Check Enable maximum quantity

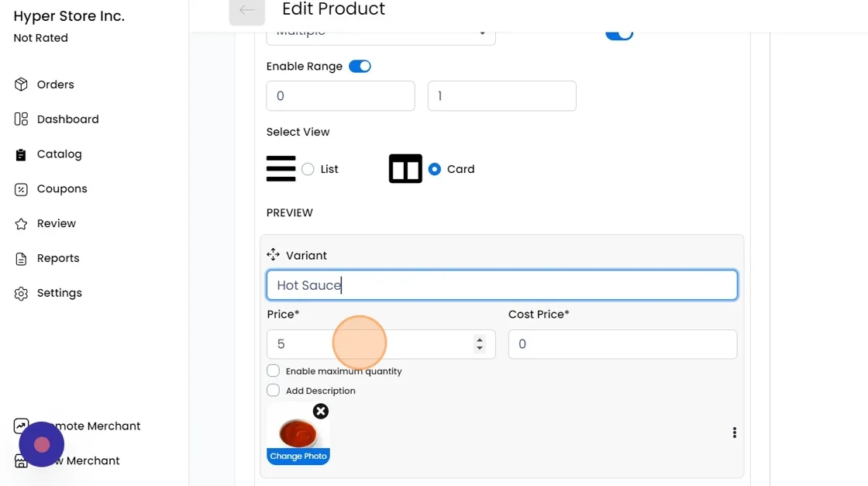click(x=273, y=371)
